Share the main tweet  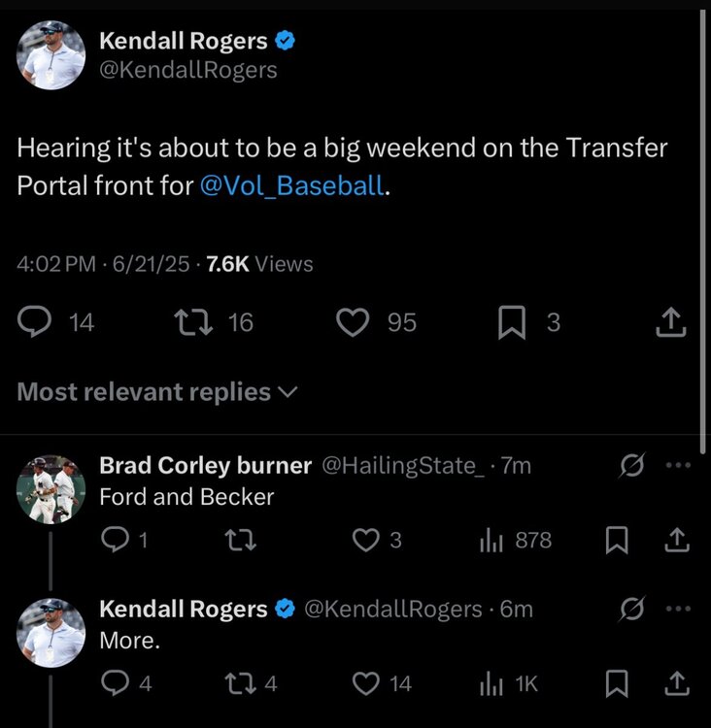pyautogui.click(x=670, y=323)
